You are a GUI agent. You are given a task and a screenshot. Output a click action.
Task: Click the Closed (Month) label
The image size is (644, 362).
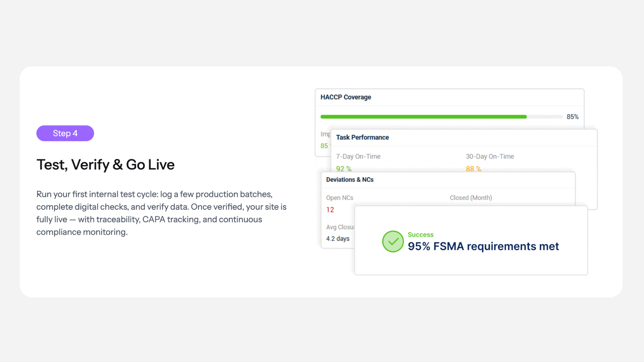(471, 198)
